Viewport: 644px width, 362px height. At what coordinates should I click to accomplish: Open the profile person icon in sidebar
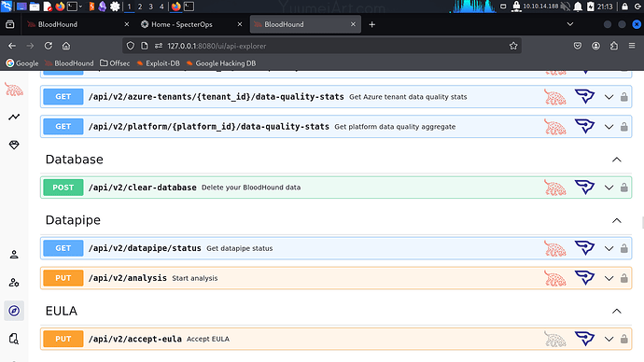coord(14,255)
